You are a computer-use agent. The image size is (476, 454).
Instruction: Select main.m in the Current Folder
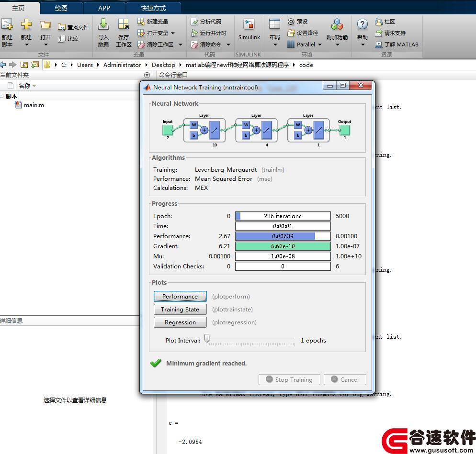(34, 105)
